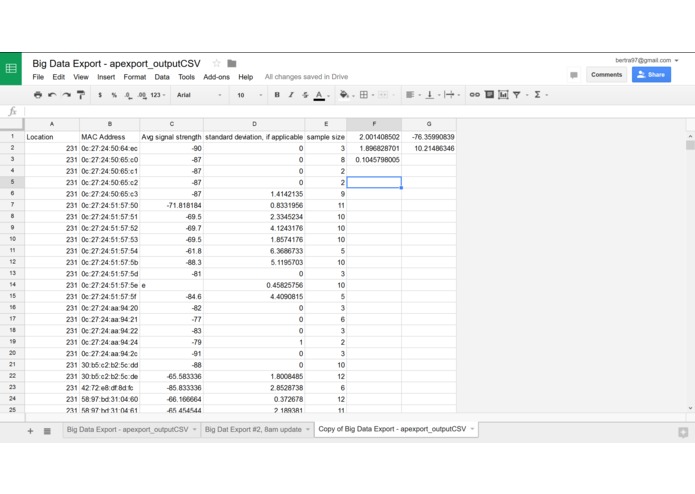
Task: Open the File menu
Action: point(38,77)
